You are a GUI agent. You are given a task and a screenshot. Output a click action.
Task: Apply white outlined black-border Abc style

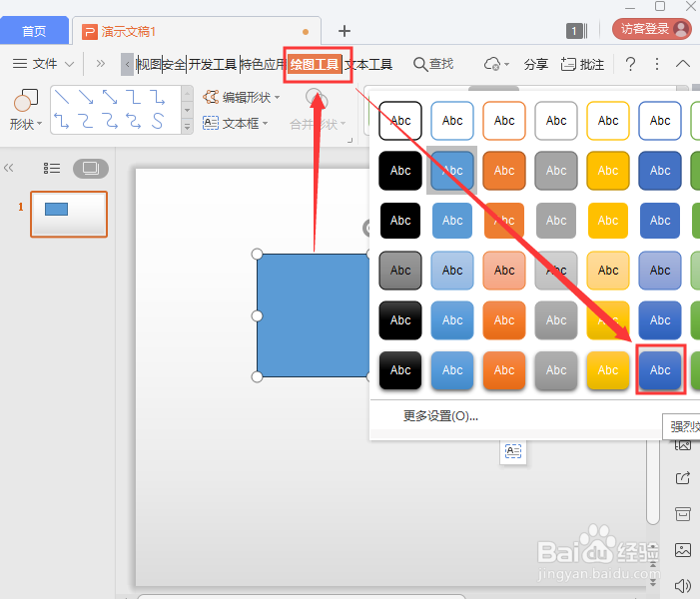pyautogui.click(x=400, y=121)
